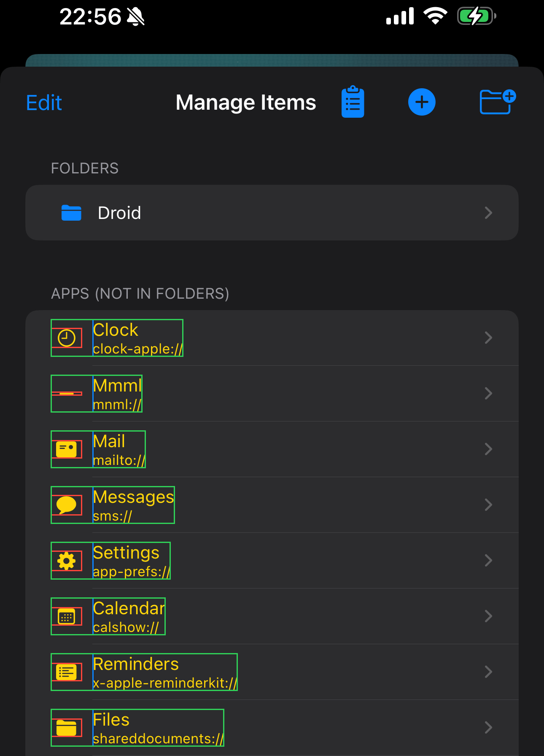Tap the Edit button
The image size is (544, 756).
pyautogui.click(x=43, y=102)
